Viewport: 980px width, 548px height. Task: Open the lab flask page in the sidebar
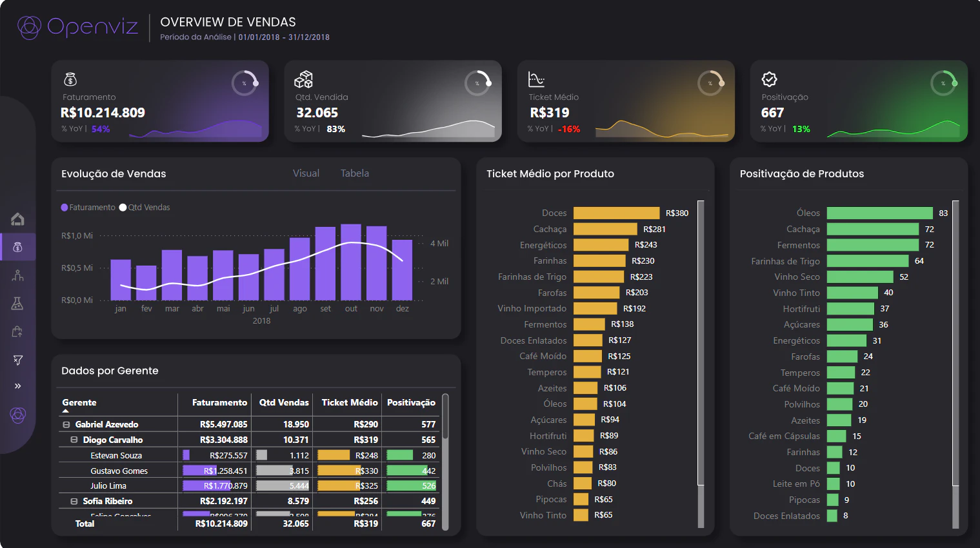17,304
